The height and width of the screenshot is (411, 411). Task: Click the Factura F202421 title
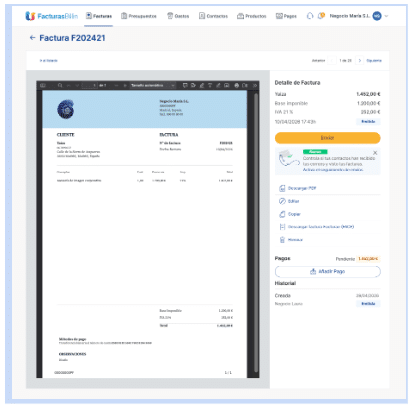click(72, 38)
